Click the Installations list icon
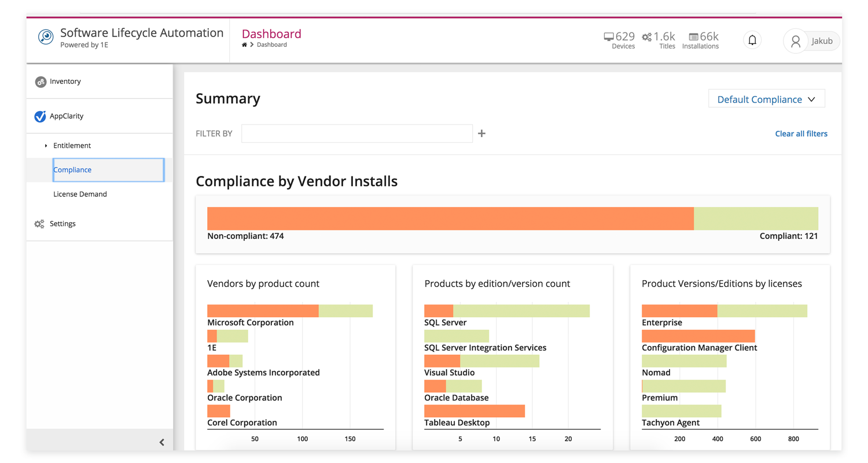The image size is (868, 463). click(694, 36)
